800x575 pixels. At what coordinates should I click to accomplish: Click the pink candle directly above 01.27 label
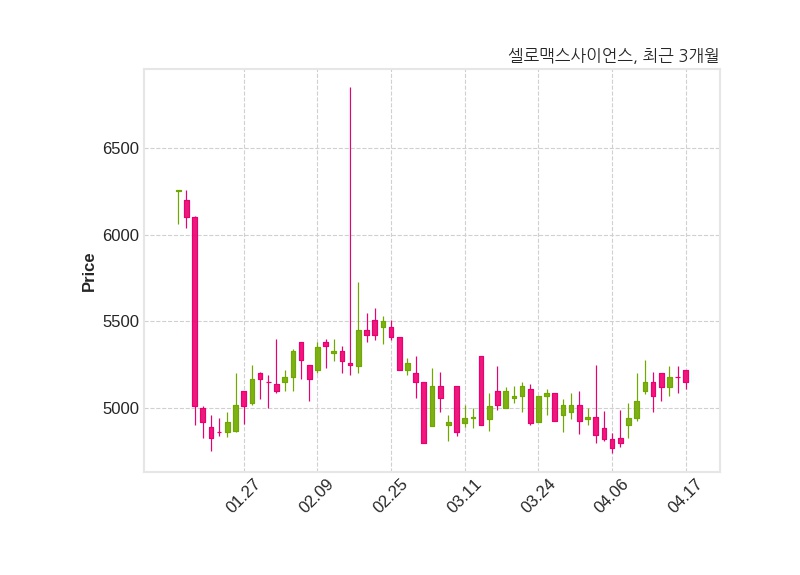pos(244,398)
